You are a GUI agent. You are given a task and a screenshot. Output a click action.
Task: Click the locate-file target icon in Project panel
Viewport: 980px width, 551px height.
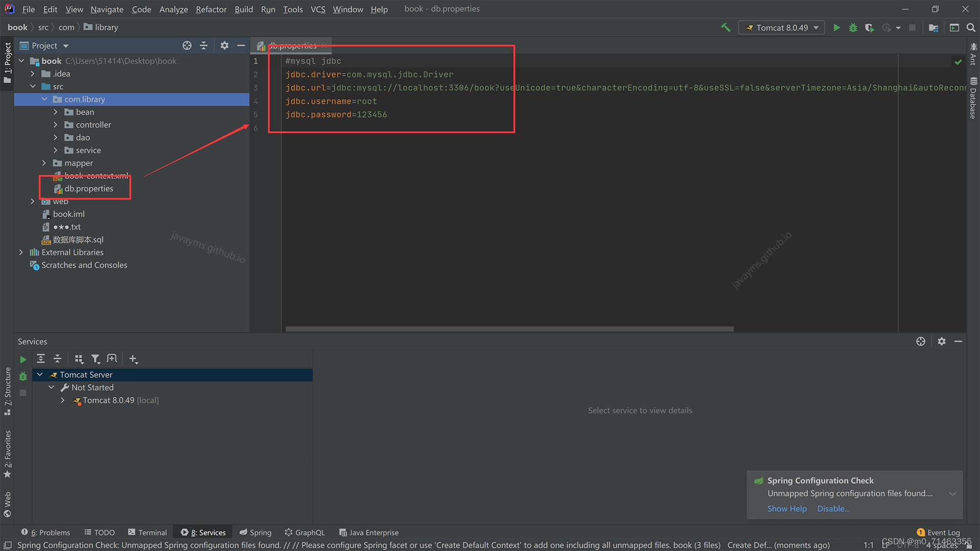(x=187, y=45)
